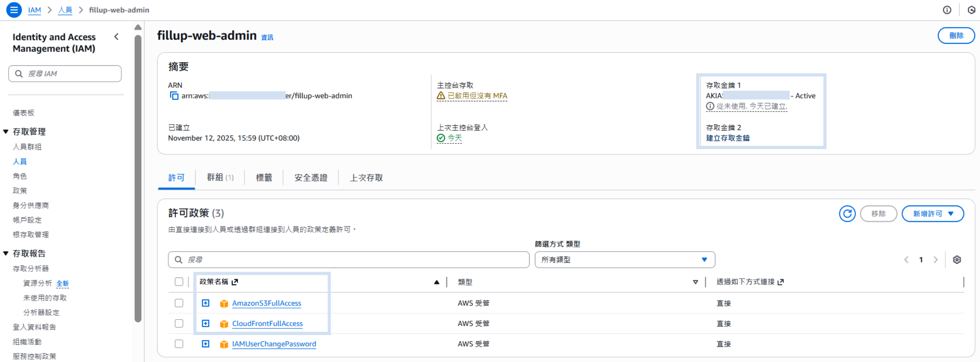
Task: Click the green check icon beside 今天
Action: click(441, 138)
